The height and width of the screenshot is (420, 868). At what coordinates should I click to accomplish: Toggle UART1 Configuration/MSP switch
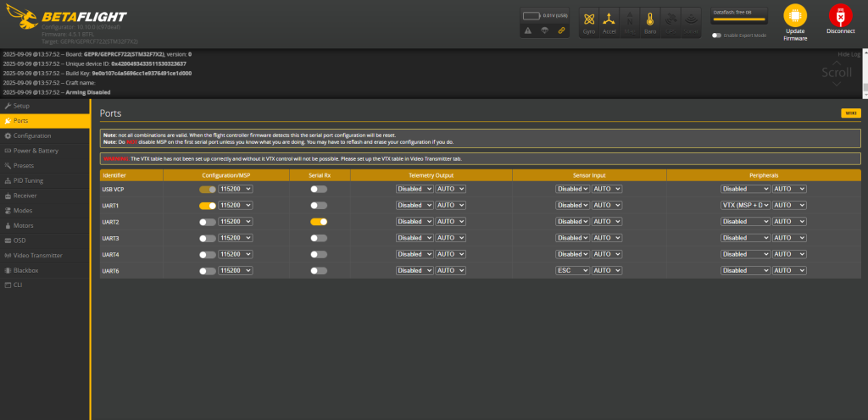coord(208,206)
